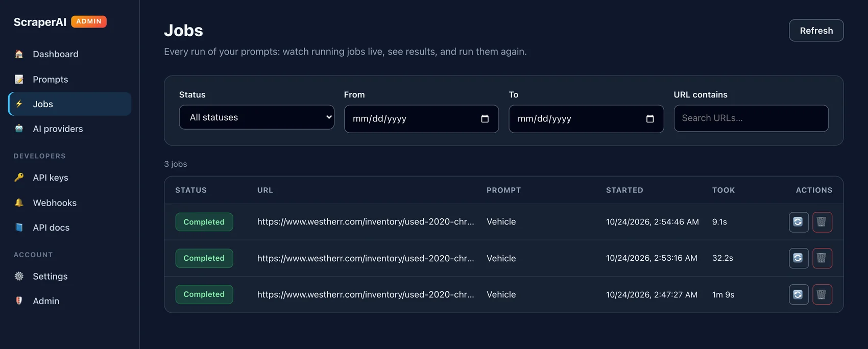
Task: Navigate to API keys
Action: point(69,178)
